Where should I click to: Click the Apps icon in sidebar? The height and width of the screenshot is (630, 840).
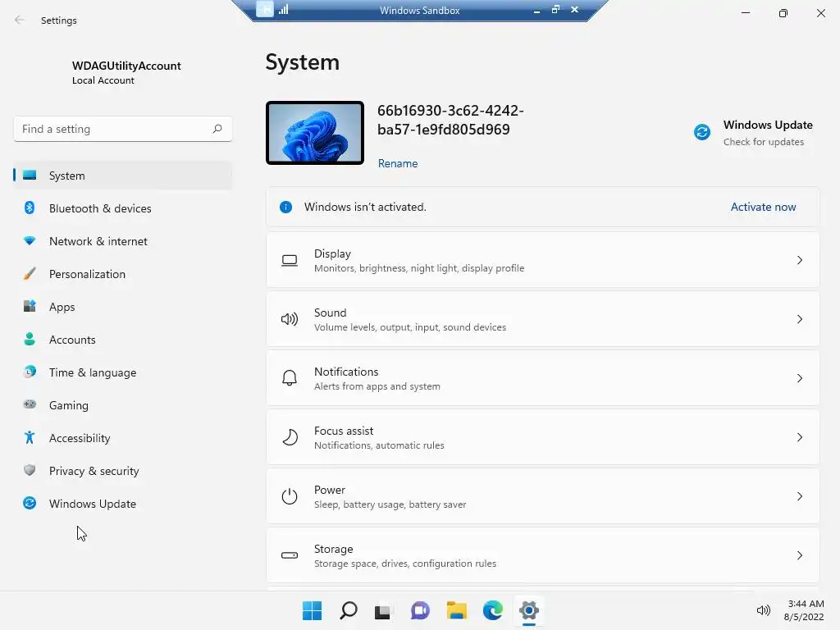tap(30, 307)
